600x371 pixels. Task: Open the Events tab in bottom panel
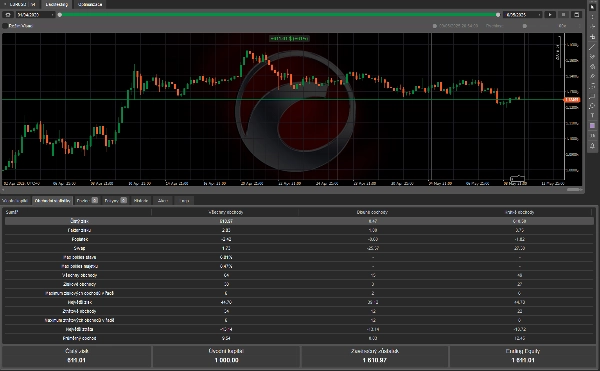click(163, 200)
